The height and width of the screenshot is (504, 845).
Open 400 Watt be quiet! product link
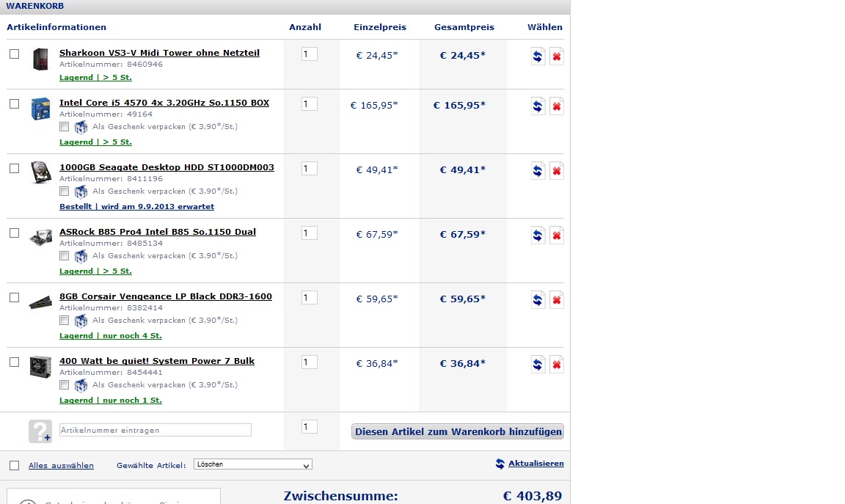[157, 361]
